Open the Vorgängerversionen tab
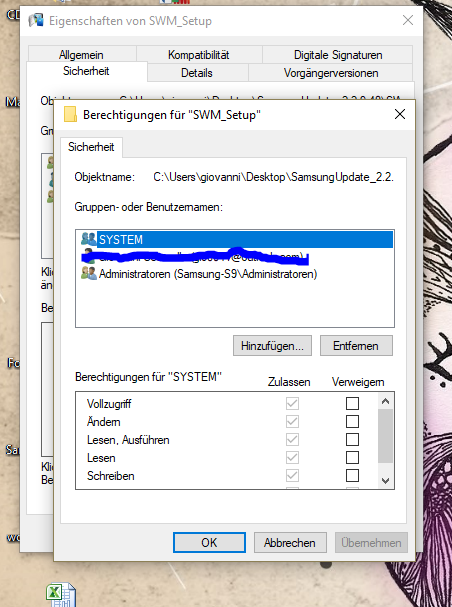Image resolution: width=452 pixels, height=607 pixels. pyautogui.click(x=331, y=73)
